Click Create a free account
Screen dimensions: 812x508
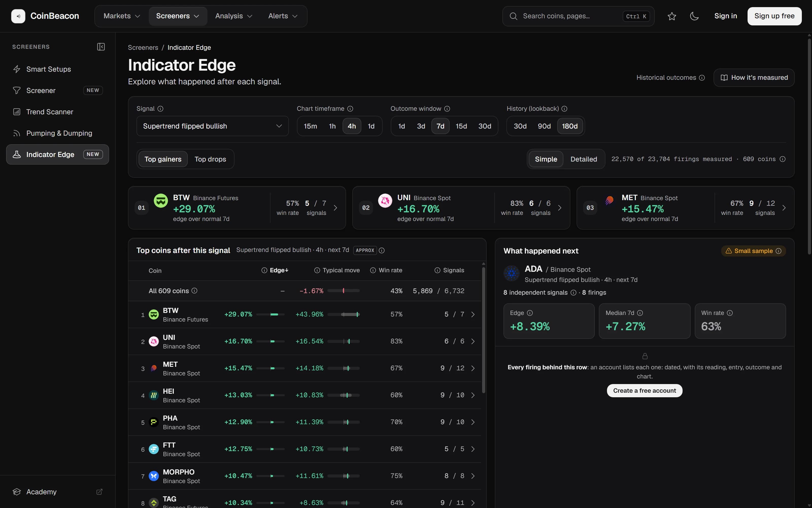click(x=644, y=391)
